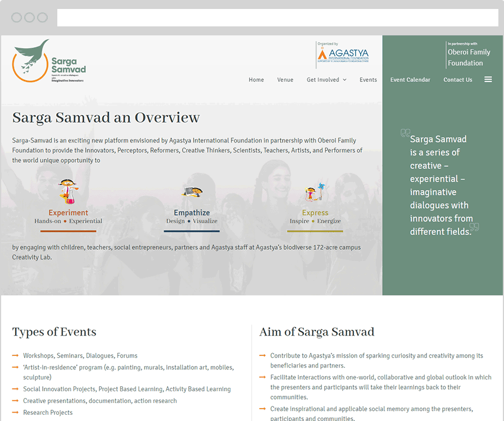The height and width of the screenshot is (421, 504).
Task: Click the 'Organized by' label
Action: click(328, 44)
